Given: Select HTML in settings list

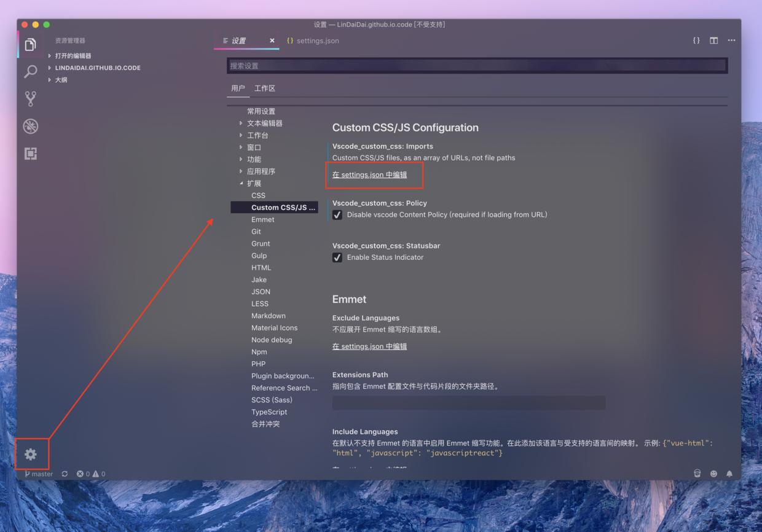Looking at the screenshot, I should [261, 268].
